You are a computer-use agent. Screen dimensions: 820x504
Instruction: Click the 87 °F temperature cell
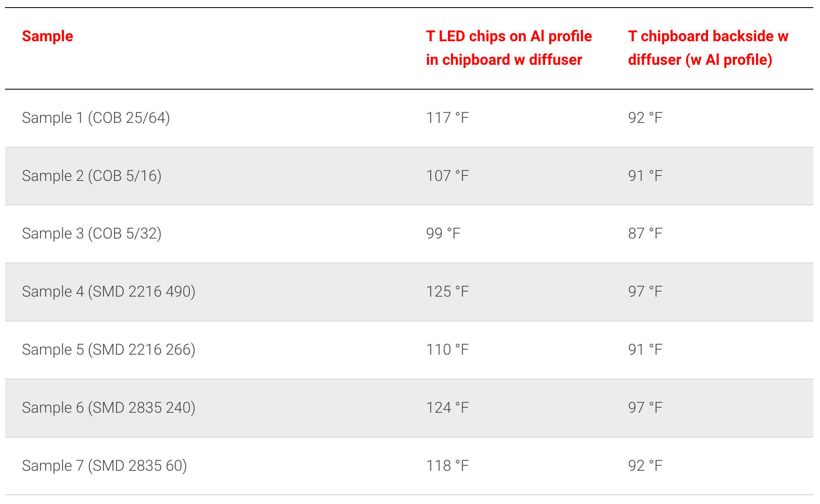click(645, 233)
